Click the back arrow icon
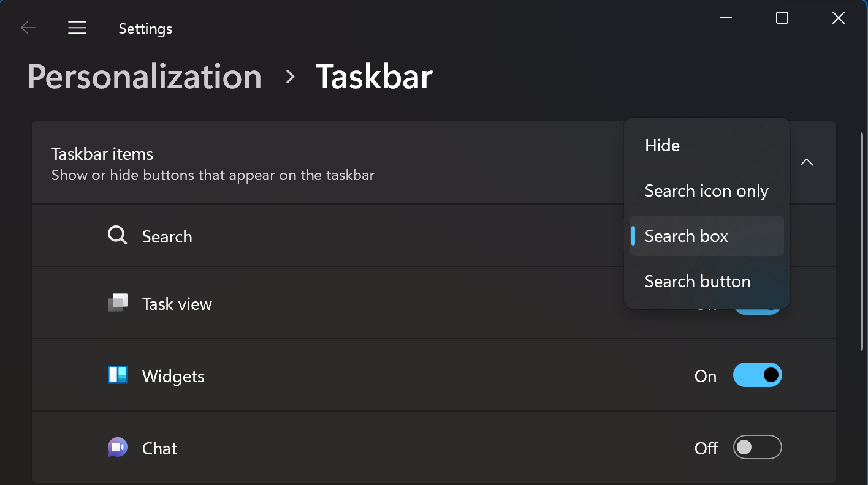 click(x=28, y=28)
